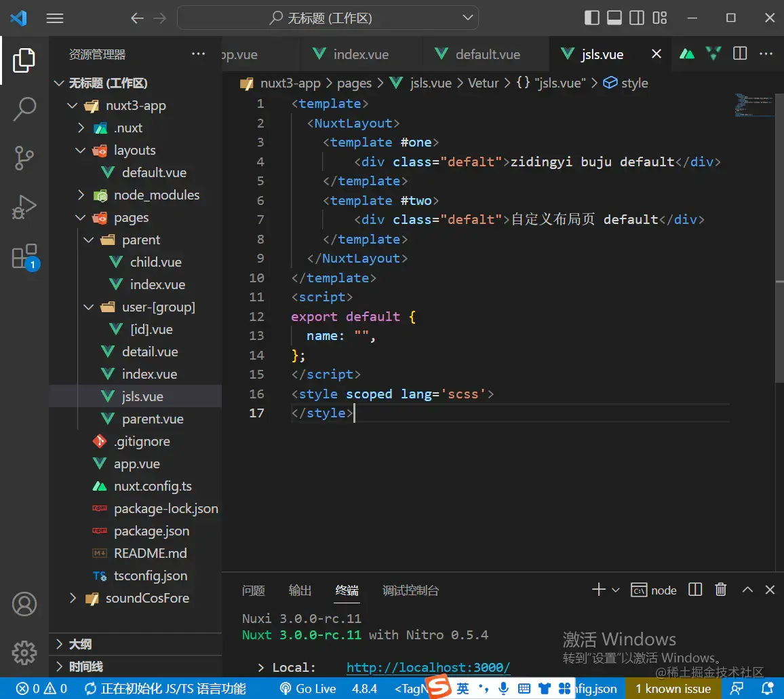Click the editor minimap
The width and height of the screenshot is (784, 699).
(x=754, y=105)
